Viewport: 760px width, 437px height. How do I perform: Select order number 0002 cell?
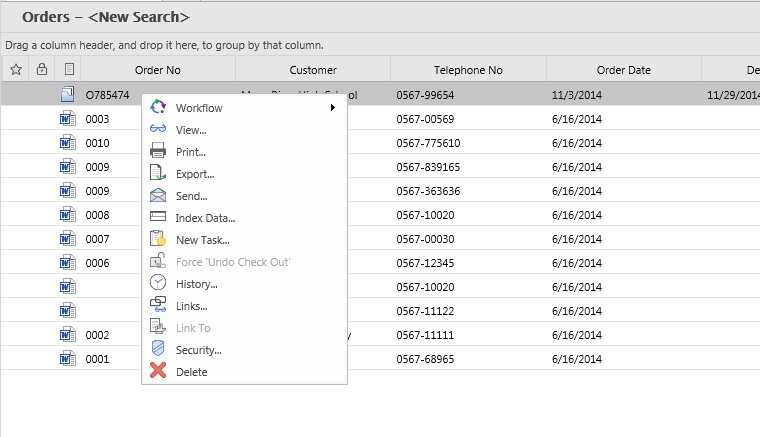coord(97,335)
